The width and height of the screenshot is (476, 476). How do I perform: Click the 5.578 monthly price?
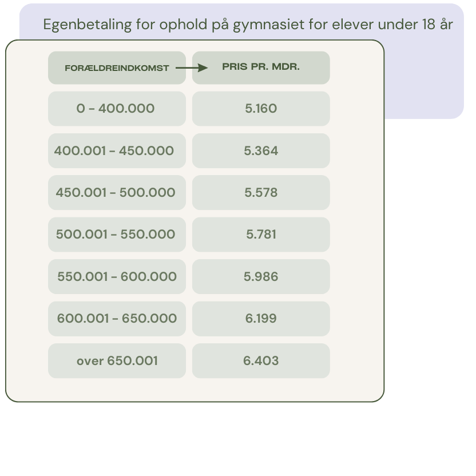261,193
